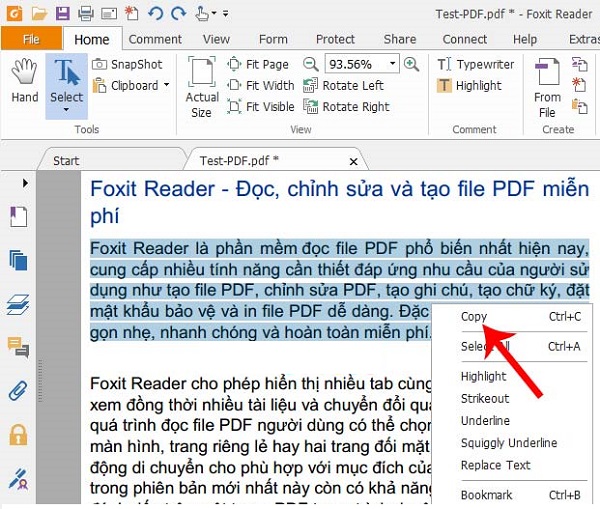Viewport: 600px width, 509px height.
Task: Click the new blank PDF icon in quick toolbar
Action: (132, 14)
